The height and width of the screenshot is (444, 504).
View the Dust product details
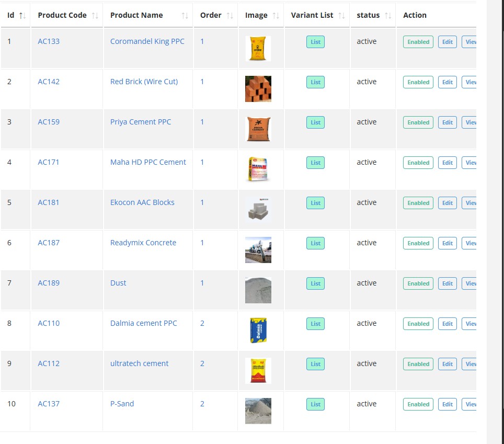pos(469,283)
